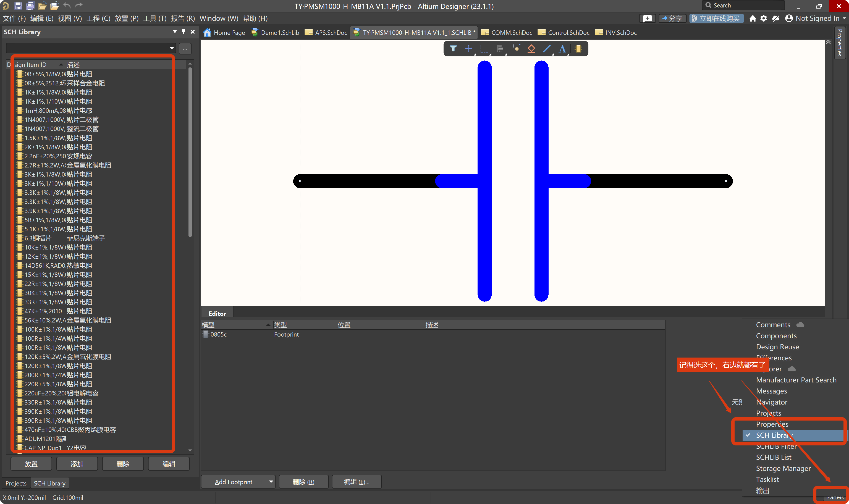Select the Place Pin tool
This screenshot has width=849, height=504.
point(516,49)
